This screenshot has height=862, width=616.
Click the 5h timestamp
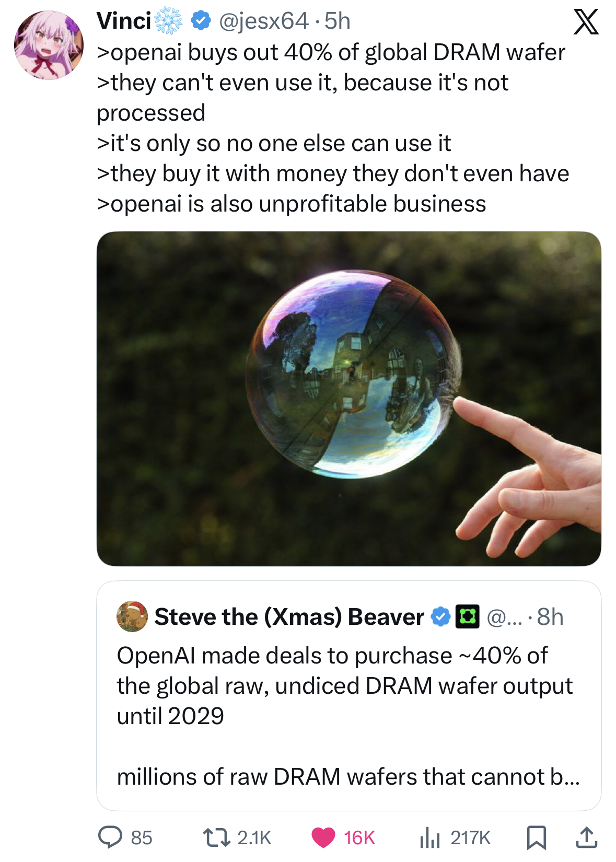[x=338, y=21]
